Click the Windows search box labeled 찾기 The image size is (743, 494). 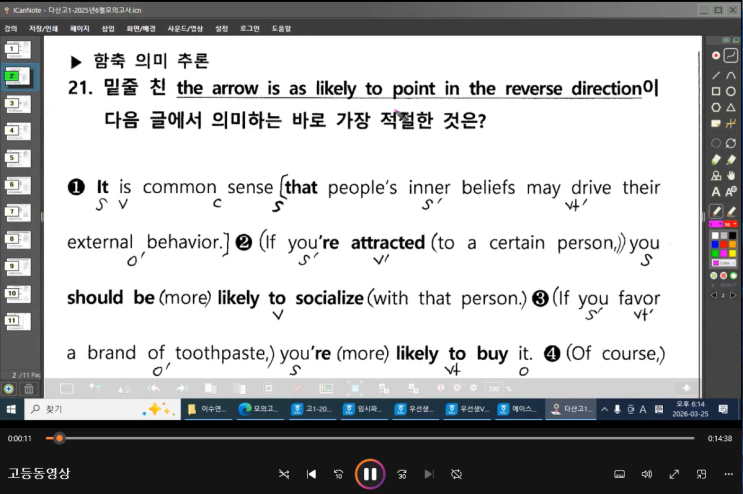click(x=90, y=409)
